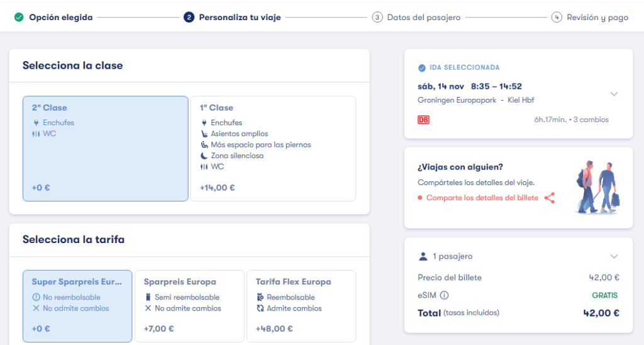Click the +0 € price in 2ª Clase
644x345 pixels.
(41, 188)
